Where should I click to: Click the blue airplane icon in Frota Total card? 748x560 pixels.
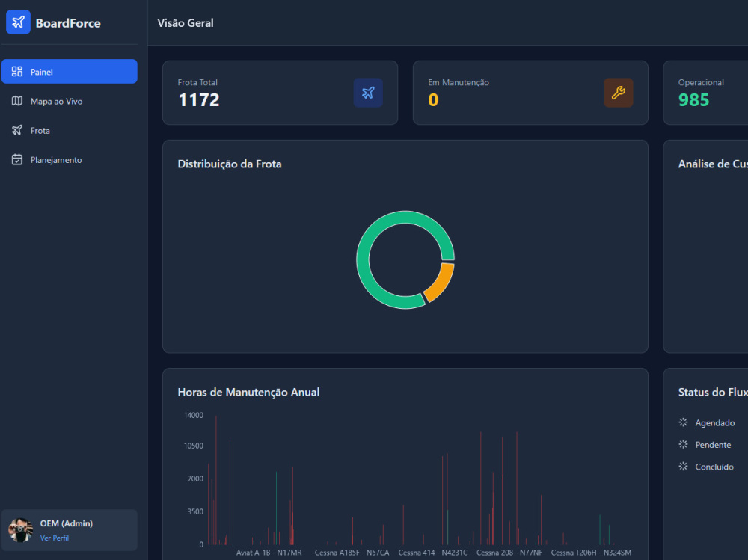pos(368,93)
